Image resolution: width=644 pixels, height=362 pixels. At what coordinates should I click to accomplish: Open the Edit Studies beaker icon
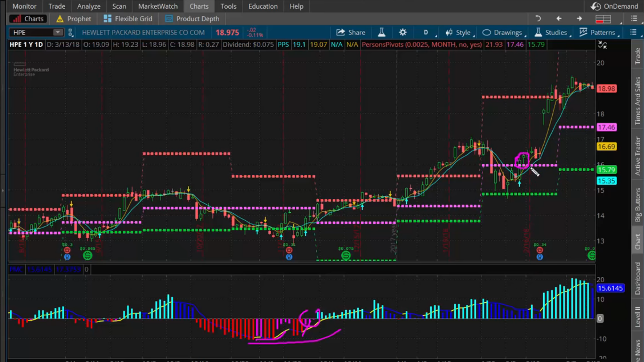pyautogui.click(x=381, y=33)
